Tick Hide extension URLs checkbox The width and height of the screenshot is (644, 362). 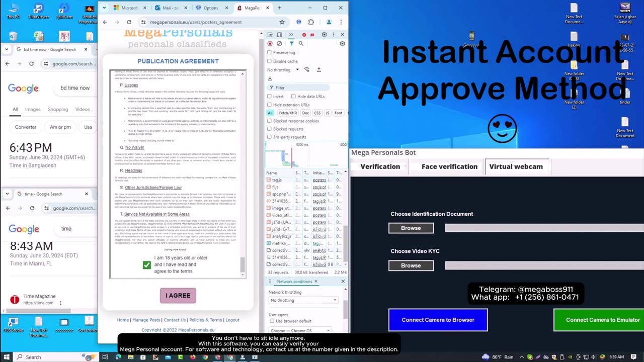[x=270, y=105]
